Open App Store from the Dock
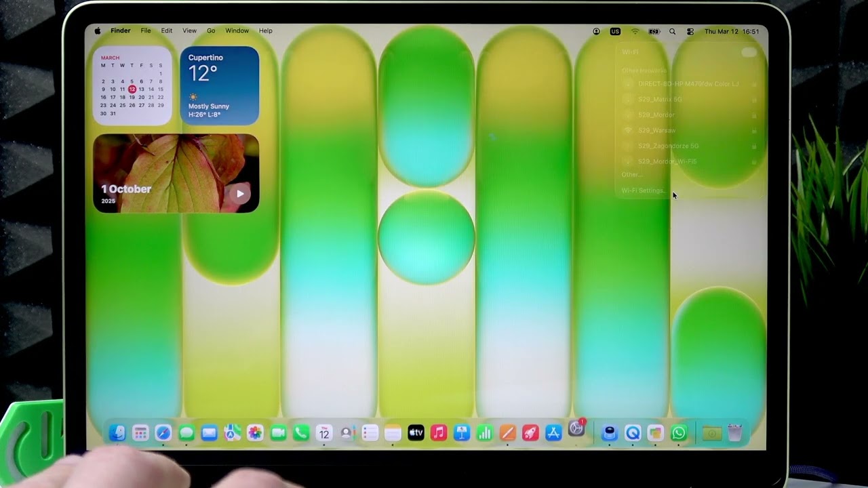868x488 pixels. 554,432
